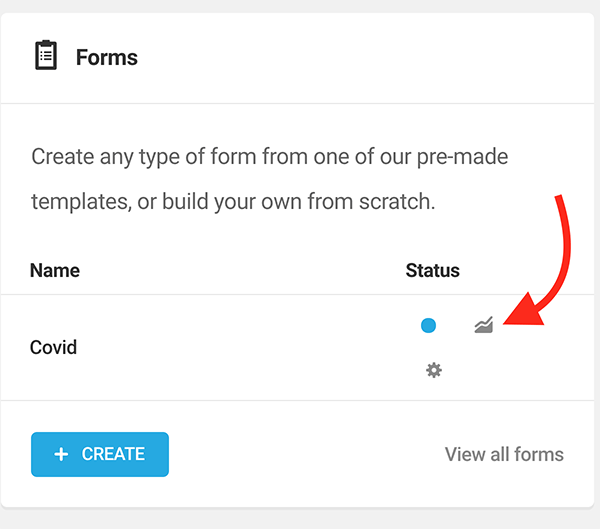Image resolution: width=600 pixels, height=529 pixels.
Task: Open the View all forms link
Action: (x=504, y=454)
